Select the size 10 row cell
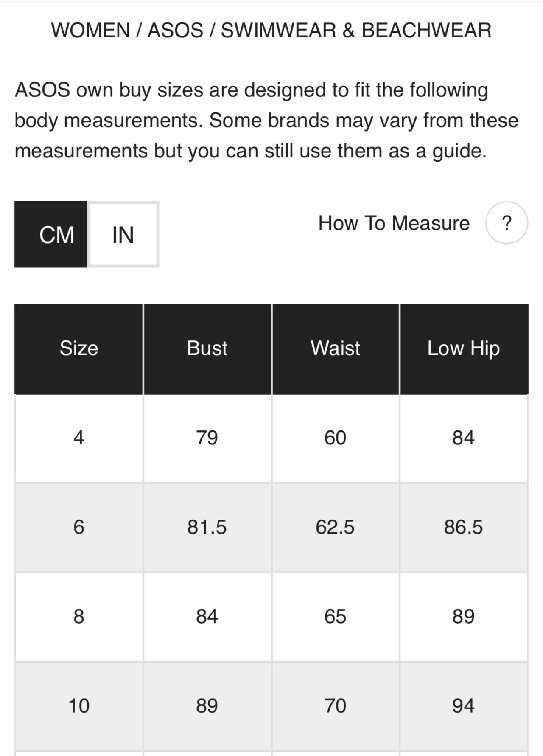543x756 pixels. 79,706
